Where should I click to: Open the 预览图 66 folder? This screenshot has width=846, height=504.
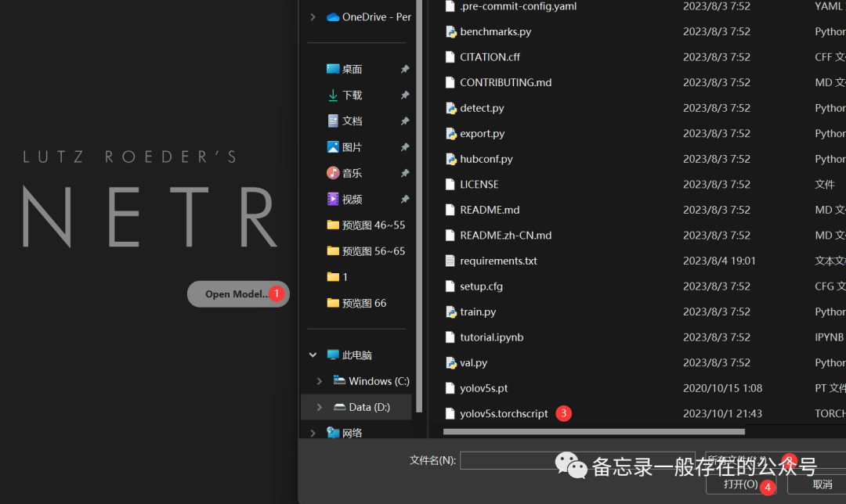click(x=356, y=303)
